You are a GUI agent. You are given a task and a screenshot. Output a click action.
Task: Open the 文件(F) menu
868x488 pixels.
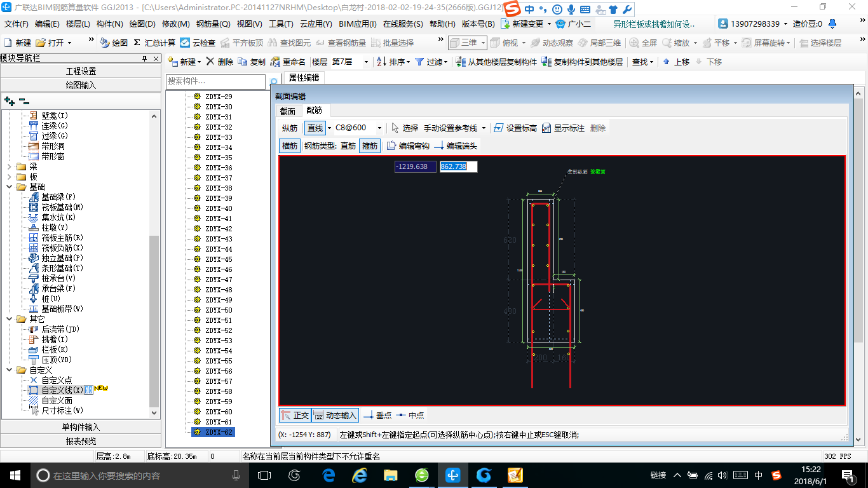pos(17,24)
